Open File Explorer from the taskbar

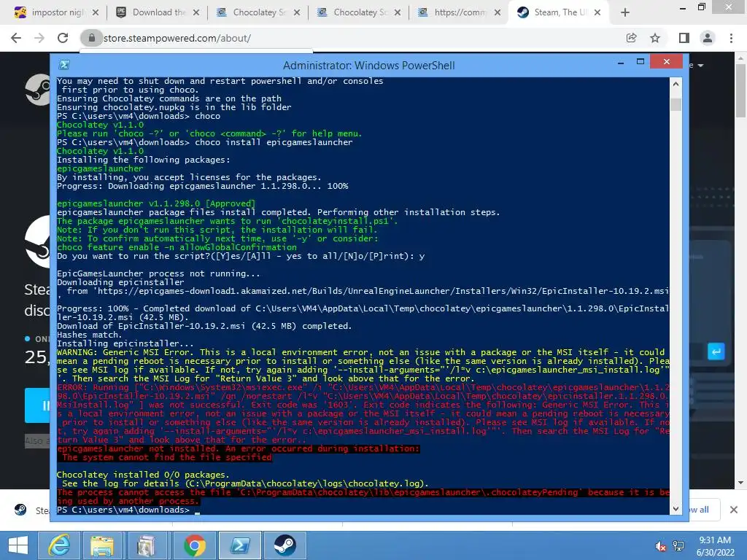pos(102,545)
